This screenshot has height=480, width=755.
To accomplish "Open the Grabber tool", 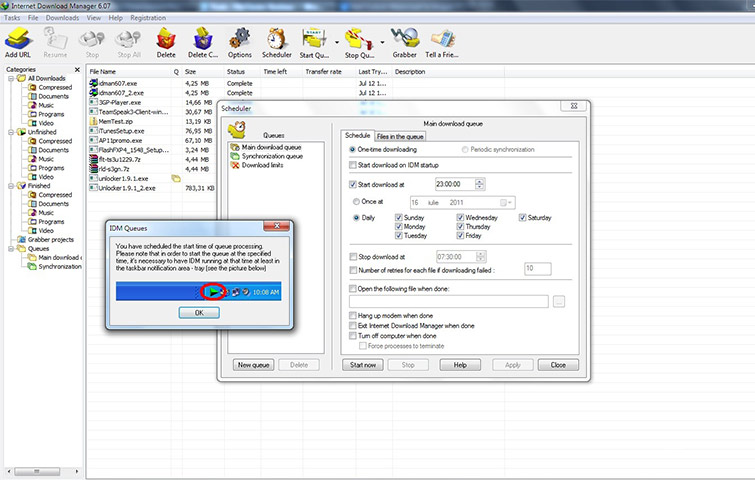I will tap(404, 42).
